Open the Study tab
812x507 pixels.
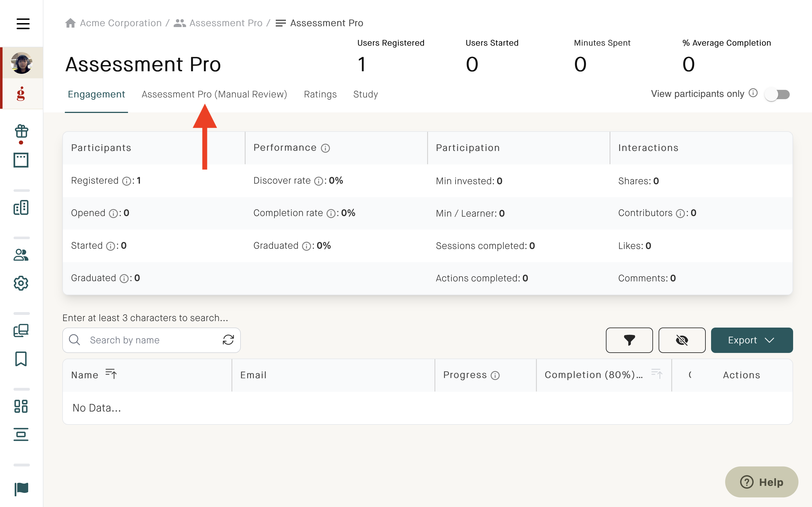[x=365, y=94]
